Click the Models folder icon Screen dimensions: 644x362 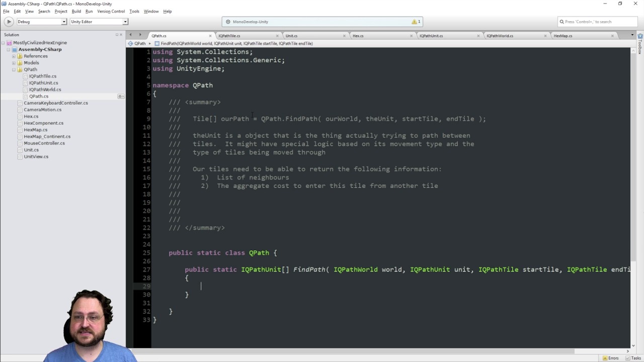pos(20,63)
